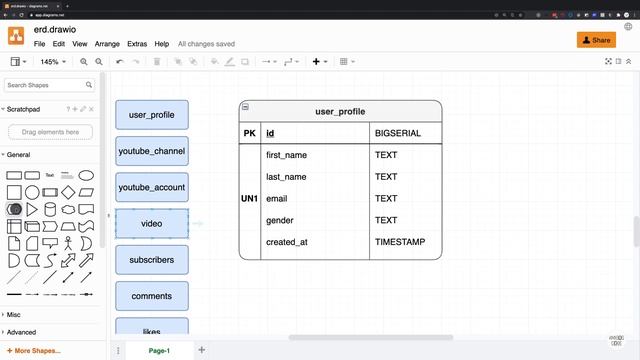
Task: Open the File menu
Action: tap(39, 44)
